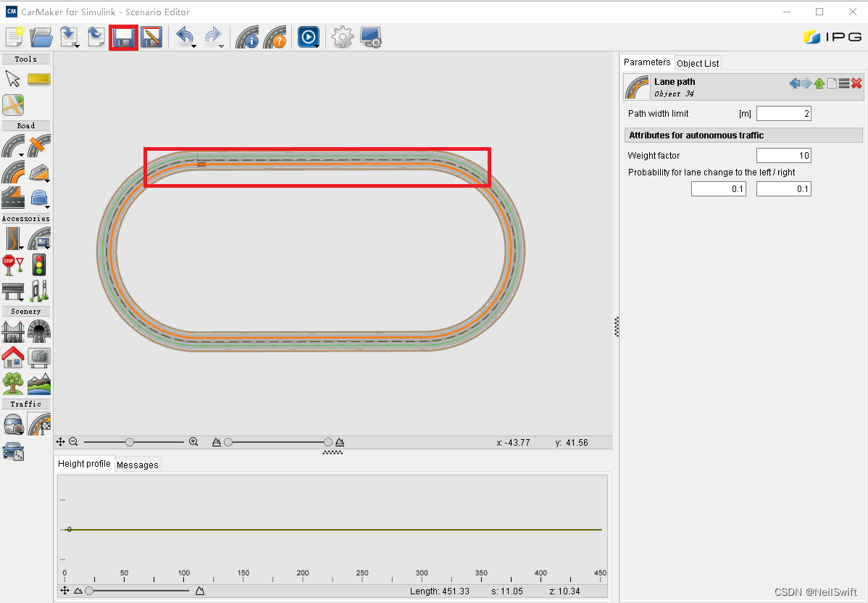Select the road cut eraser tool
The width and height of the screenshot is (868, 603).
(x=38, y=146)
